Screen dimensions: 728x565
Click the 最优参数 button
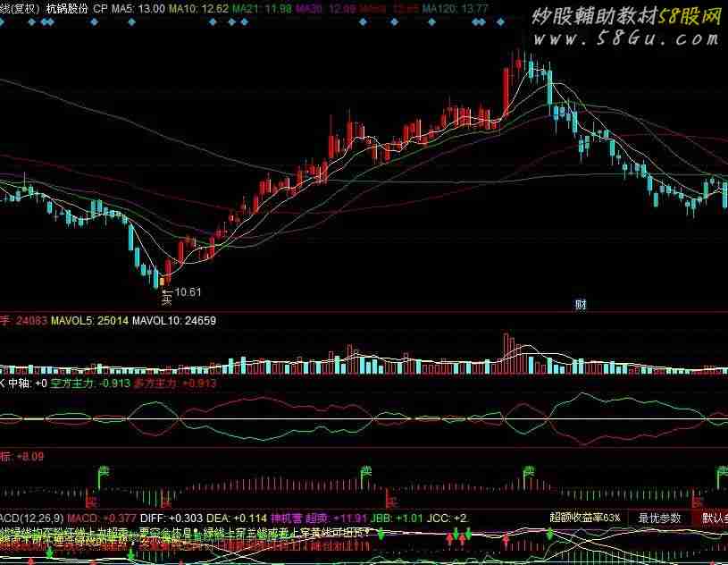pyautogui.click(x=659, y=518)
